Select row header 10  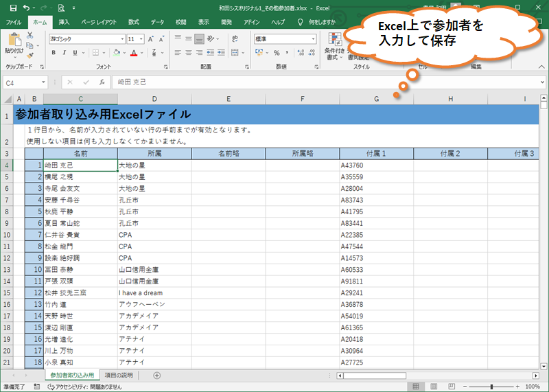7,235
